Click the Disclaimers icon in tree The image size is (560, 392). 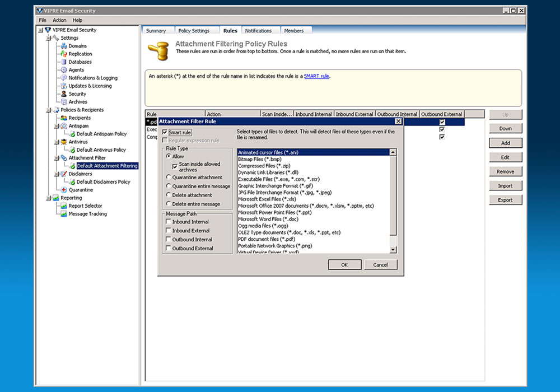coord(64,174)
